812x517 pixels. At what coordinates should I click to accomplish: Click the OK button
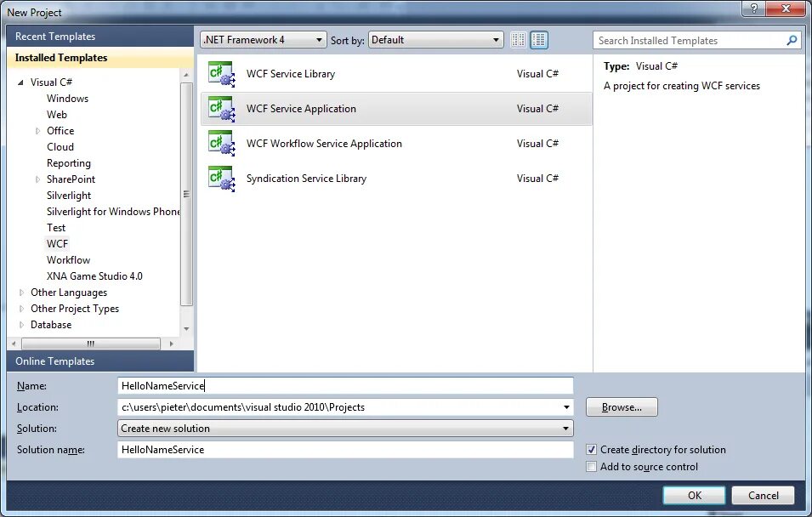tap(694, 495)
